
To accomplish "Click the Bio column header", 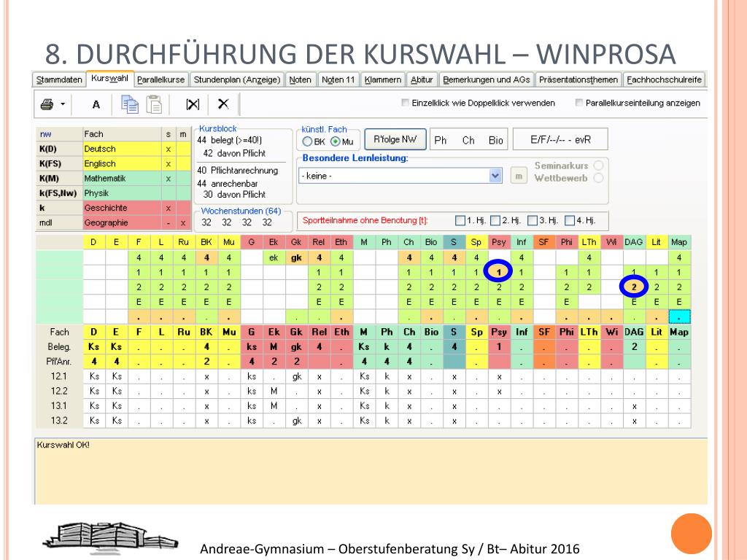I will [431, 242].
